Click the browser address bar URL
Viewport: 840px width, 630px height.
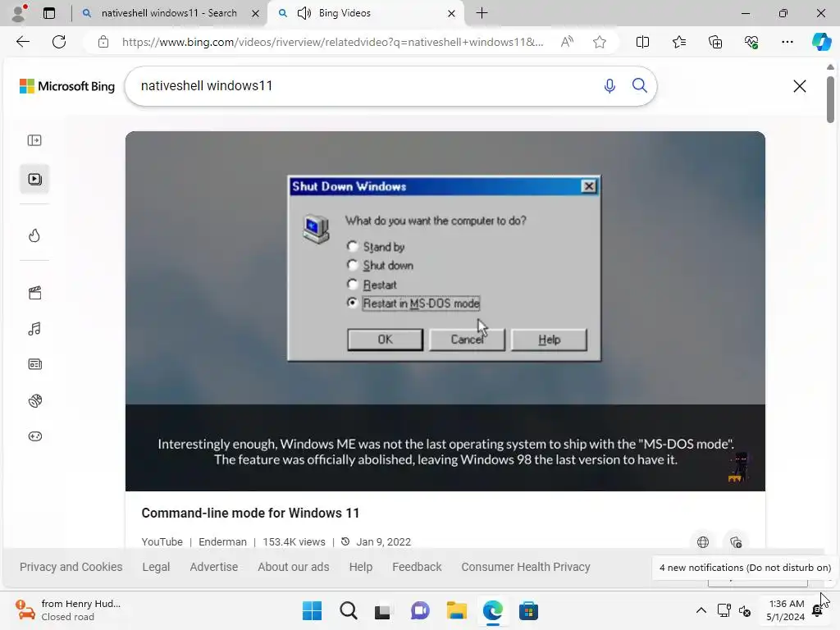click(332, 42)
